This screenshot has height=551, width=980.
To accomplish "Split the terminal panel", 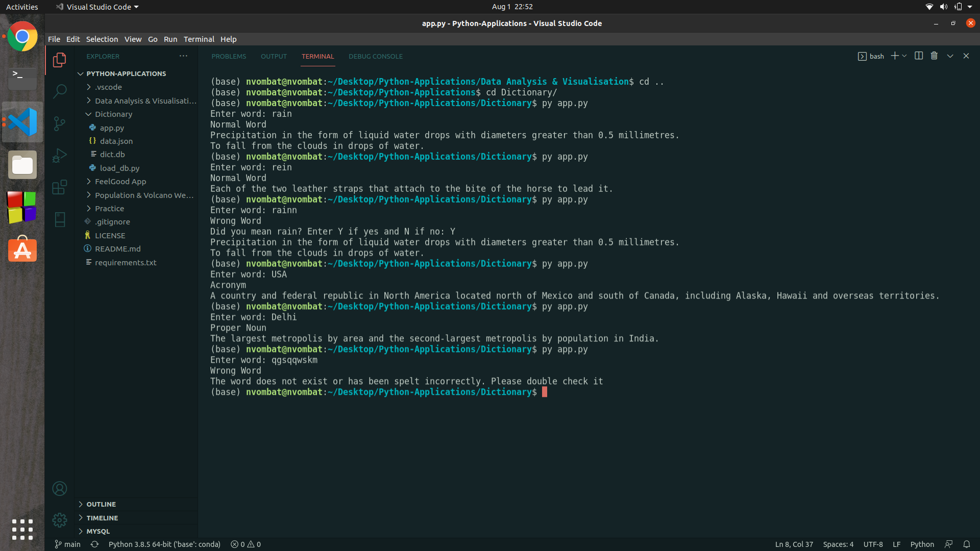I will tap(919, 56).
